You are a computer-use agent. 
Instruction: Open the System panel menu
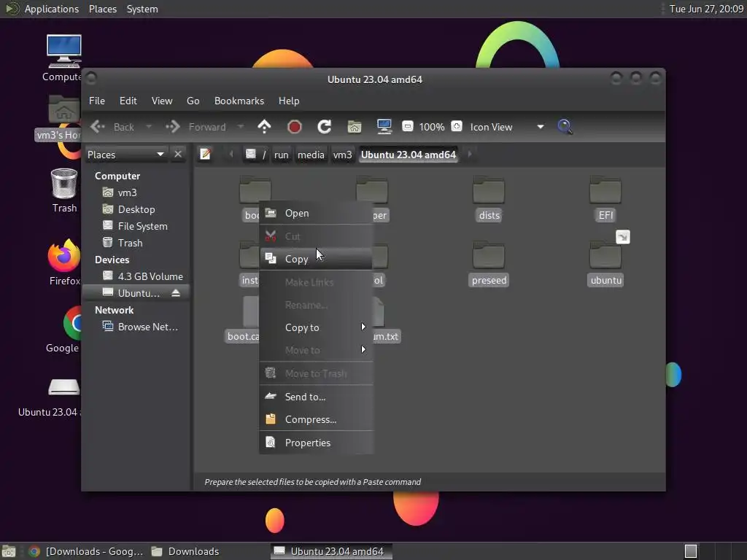142,9
